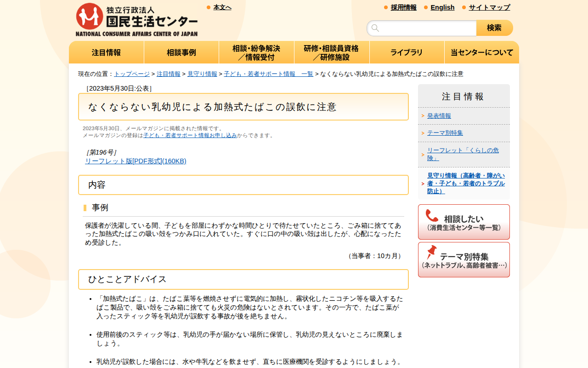Click the red pushpin icon on テーマ別特集

[431, 253]
